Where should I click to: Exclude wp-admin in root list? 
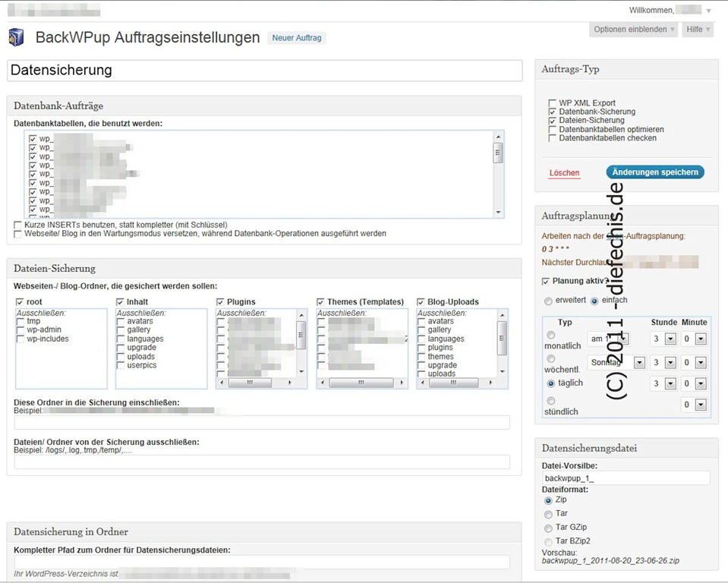[20, 330]
